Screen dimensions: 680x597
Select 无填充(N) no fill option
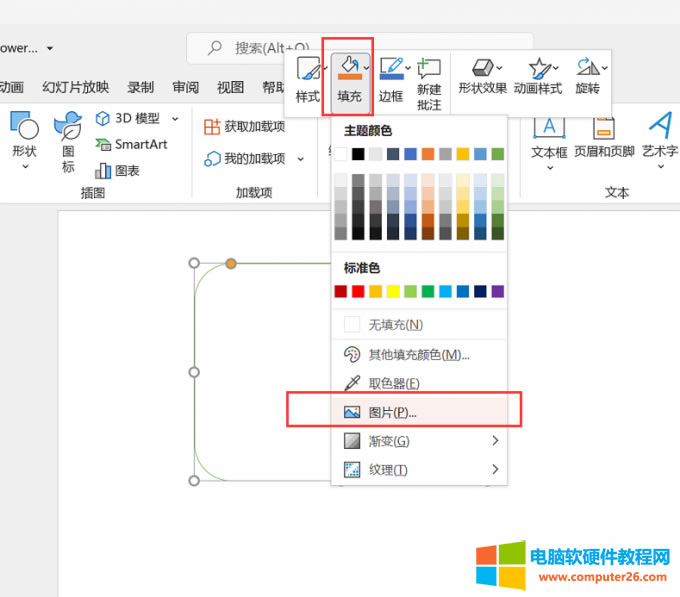(x=395, y=325)
